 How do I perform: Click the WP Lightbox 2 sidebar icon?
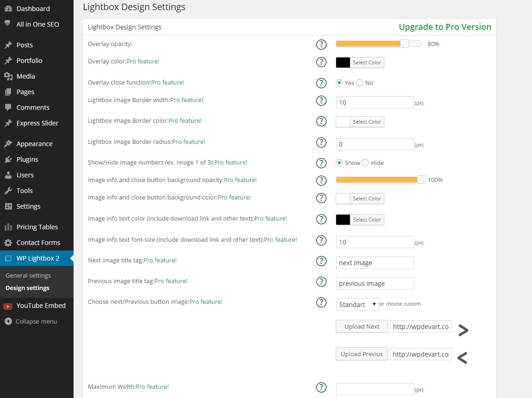click(8, 258)
